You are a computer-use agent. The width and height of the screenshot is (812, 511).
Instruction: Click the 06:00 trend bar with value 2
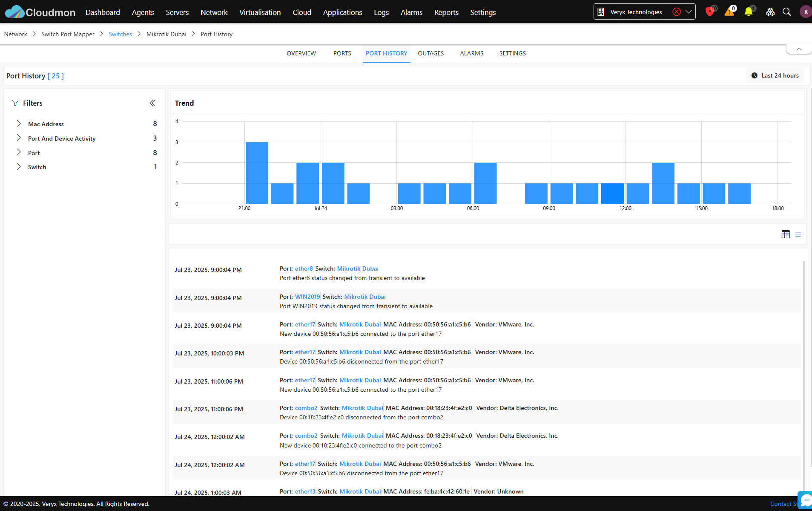(x=485, y=183)
